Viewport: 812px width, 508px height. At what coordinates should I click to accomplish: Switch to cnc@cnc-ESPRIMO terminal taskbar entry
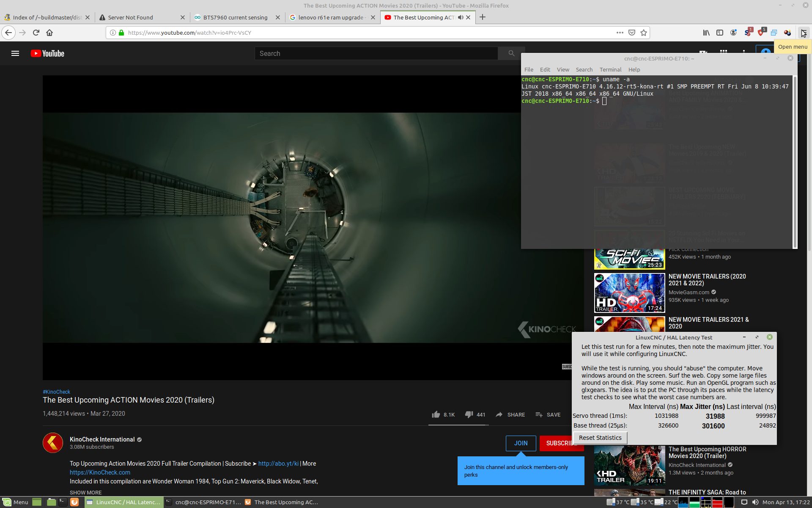(203, 502)
